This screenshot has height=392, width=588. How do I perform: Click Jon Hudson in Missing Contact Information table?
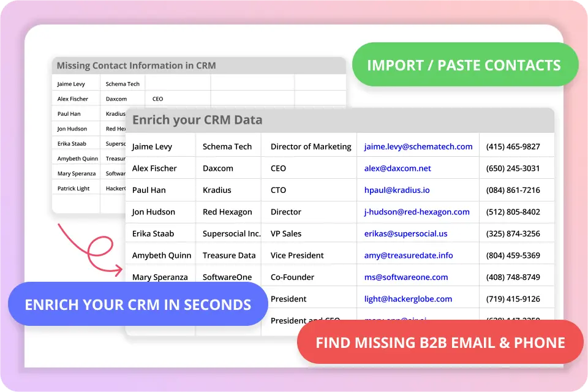[x=72, y=129]
